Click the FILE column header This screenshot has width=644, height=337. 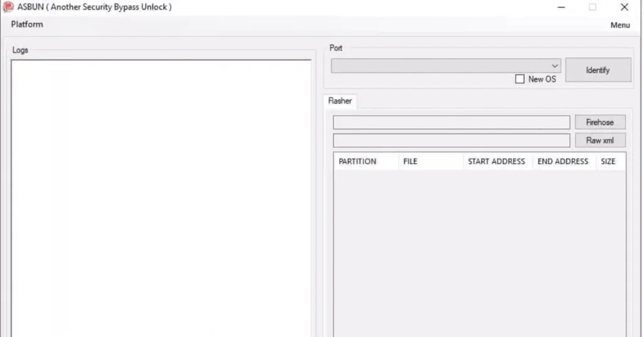(430, 162)
